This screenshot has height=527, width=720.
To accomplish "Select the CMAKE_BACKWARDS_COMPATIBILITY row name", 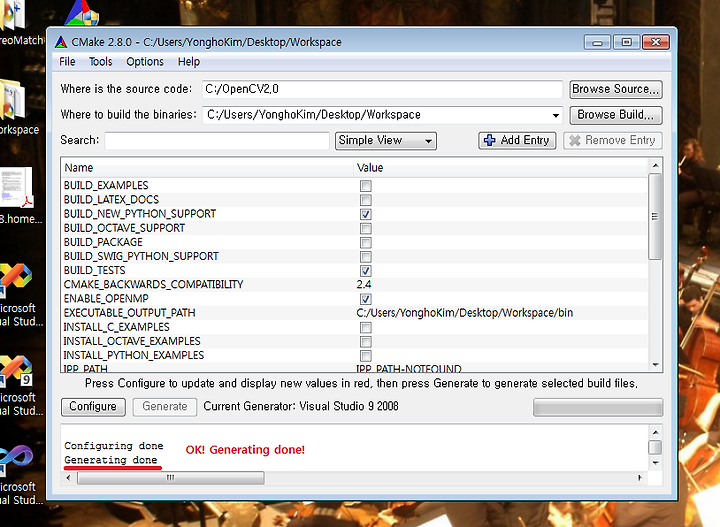I will (153, 285).
